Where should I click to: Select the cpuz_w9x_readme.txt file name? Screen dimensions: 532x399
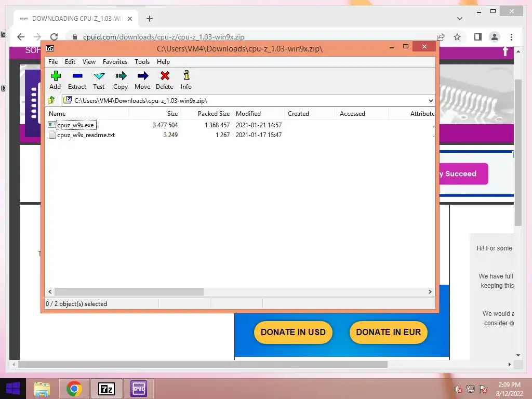(86, 135)
